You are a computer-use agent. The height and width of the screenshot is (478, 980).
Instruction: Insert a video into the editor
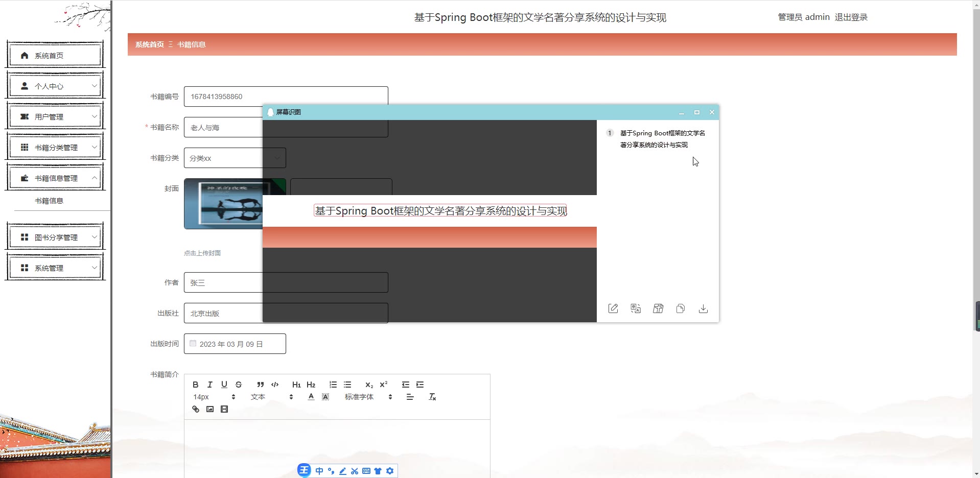[x=224, y=409]
